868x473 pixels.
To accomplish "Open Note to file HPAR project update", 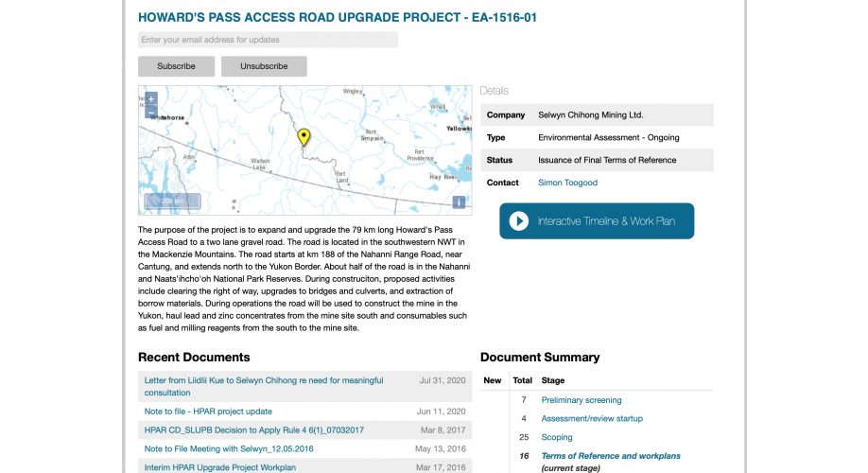I will pos(208,412).
